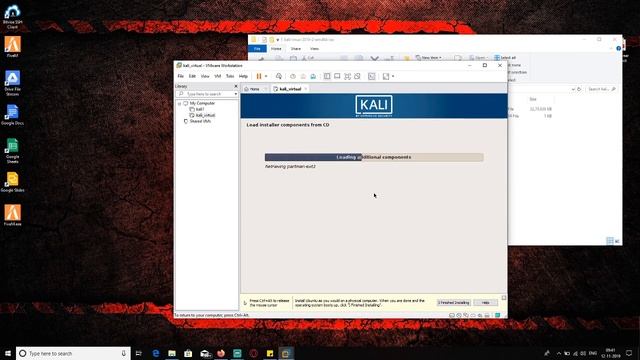Screen dimensions: 640x360
Task: Open Microsoft Store from taskbar
Action: pos(188,353)
